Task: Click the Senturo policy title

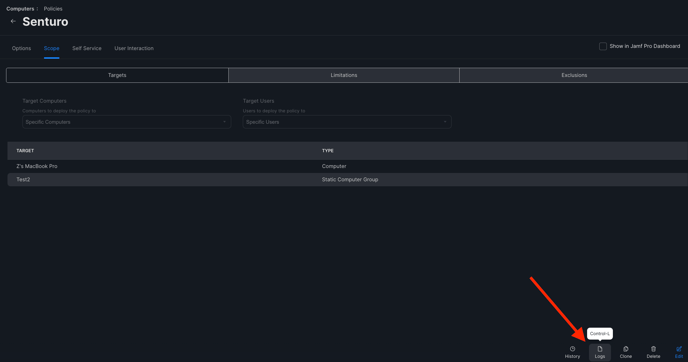Action: (x=45, y=22)
